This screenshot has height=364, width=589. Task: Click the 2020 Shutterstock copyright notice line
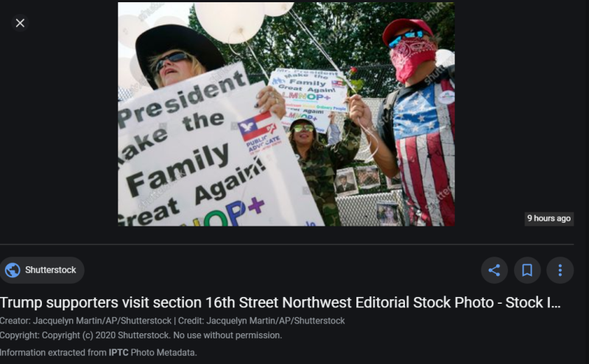pyautogui.click(x=141, y=335)
